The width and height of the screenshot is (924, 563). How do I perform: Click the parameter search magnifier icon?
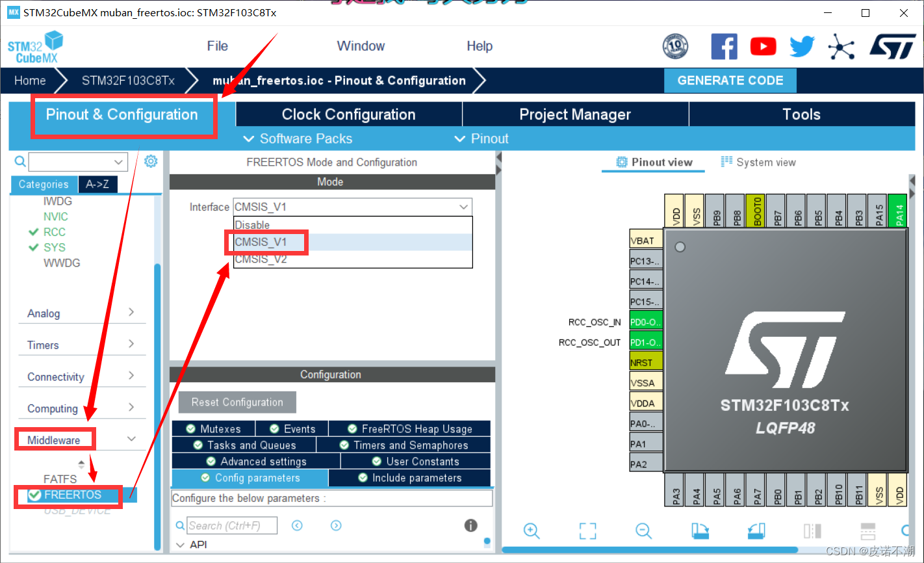click(x=181, y=525)
